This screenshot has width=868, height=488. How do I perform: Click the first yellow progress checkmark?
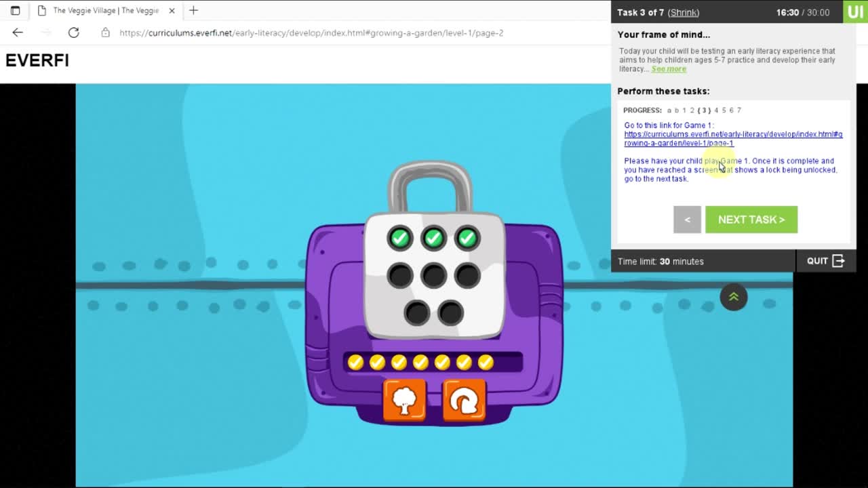point(355,363)
